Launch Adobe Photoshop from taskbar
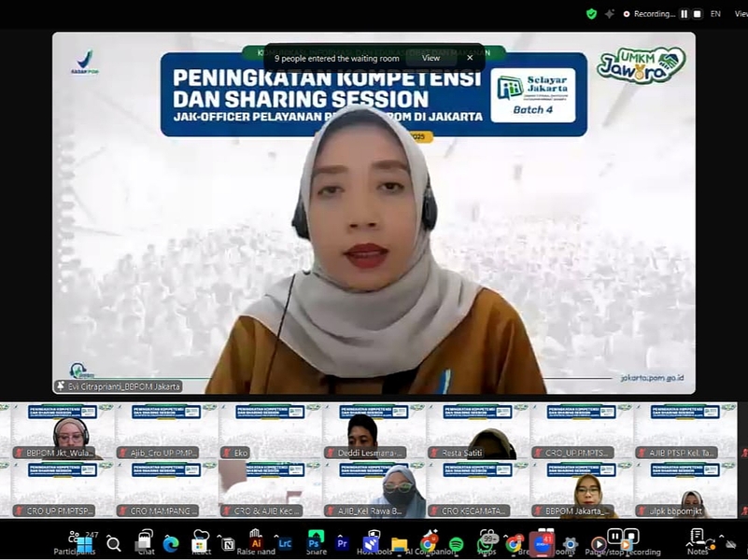Screen dimensions: 748x560 tap(314, 543)
